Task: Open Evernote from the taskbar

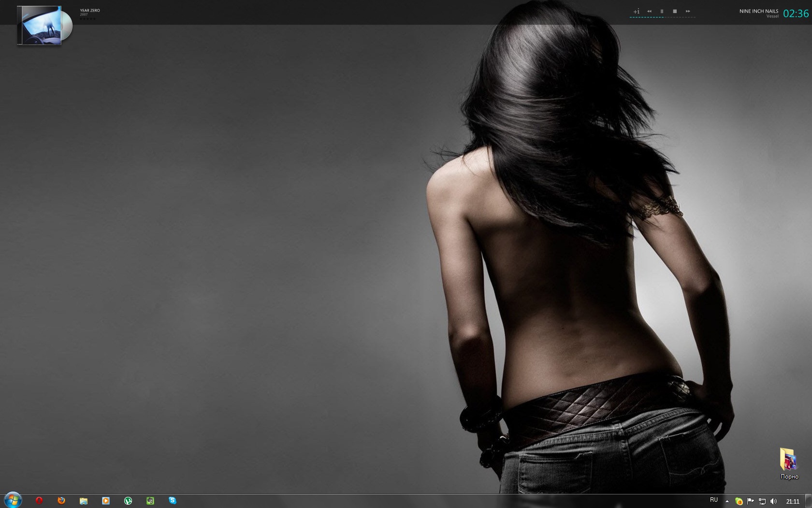Action: click(150, 501)
